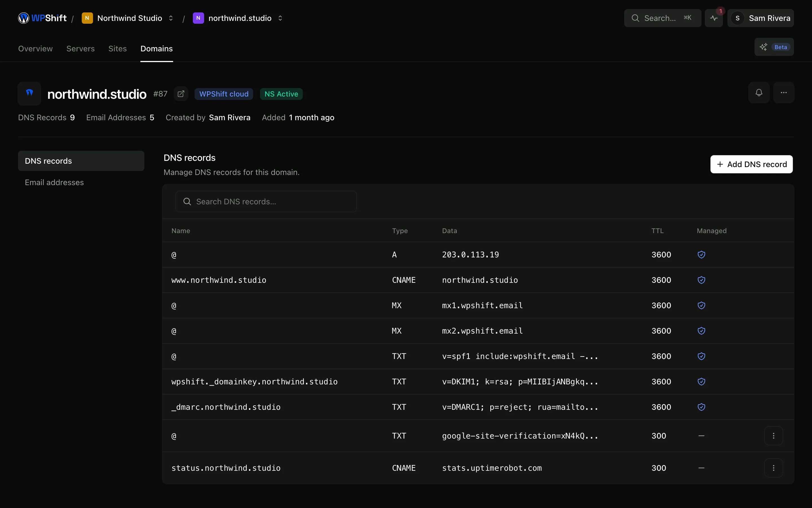This screenshot has width=812, height=508.
Task: Click the v=spf1 include:wpshift.email data cell
Action: 520,356
